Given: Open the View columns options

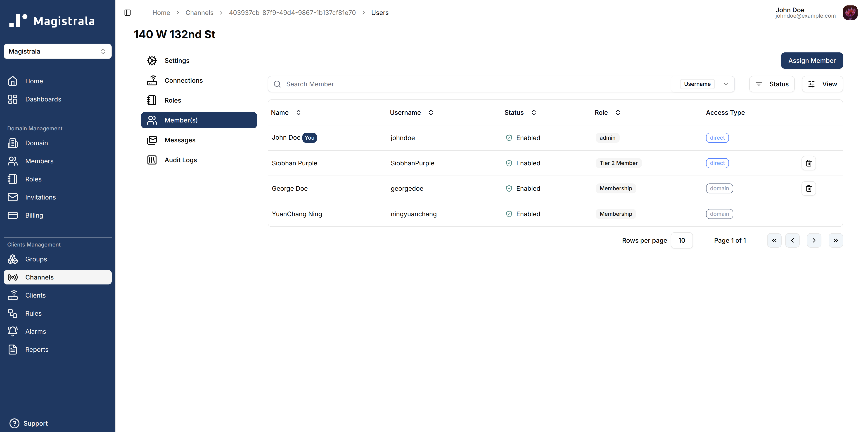Looking at the screenshot, I should coord(822,84).
